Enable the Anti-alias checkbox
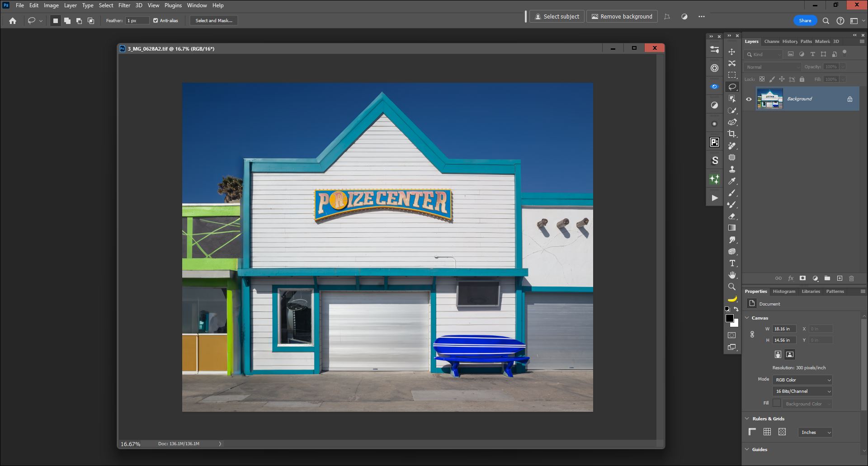868x466 pixels. pyautogui.click(x=155, y=20)
